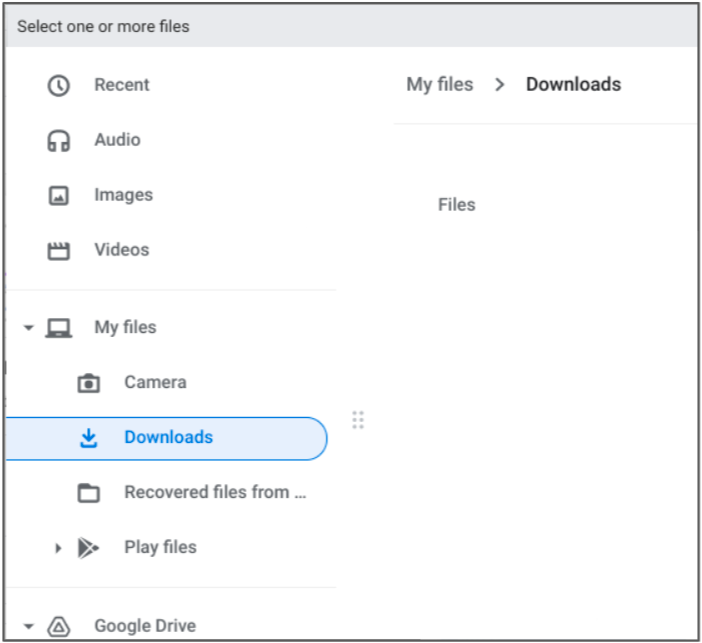Click the Downloads arrow icon

[89, 438]
